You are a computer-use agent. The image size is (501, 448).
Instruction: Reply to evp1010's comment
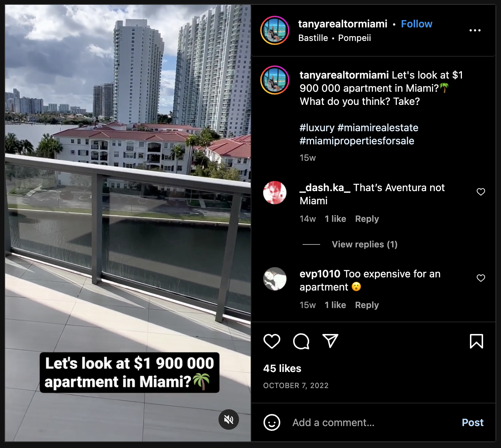tap(367, 305)
